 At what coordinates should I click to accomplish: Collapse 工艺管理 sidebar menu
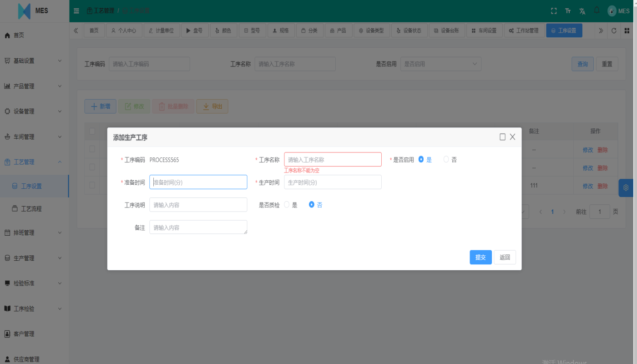[35, 162]
